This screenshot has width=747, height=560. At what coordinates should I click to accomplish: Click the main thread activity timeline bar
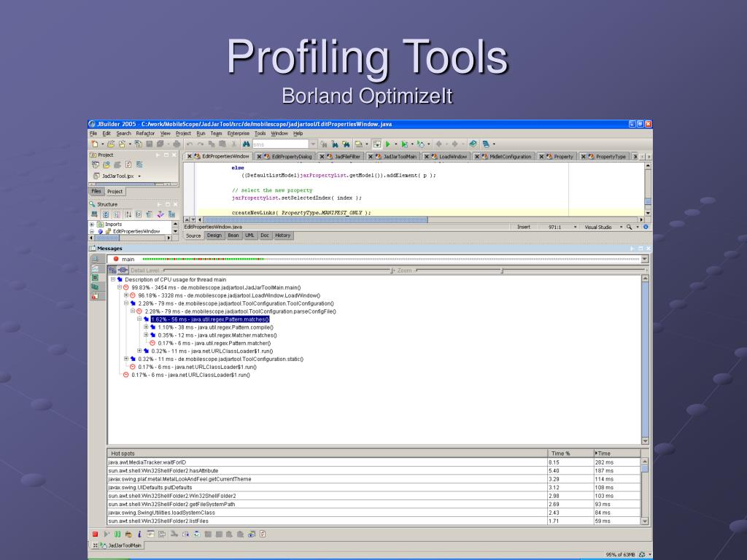[x=391, y=259]
